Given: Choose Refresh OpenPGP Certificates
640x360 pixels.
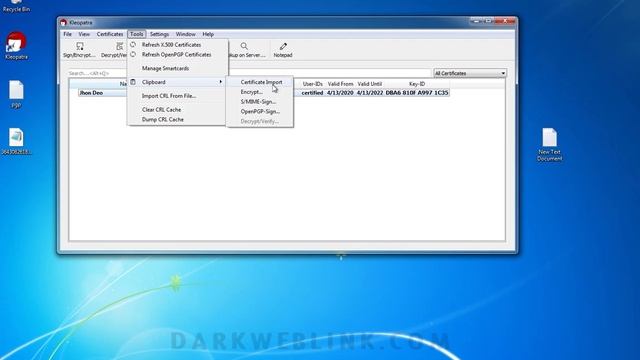Looking at the screenshot, I should 177,55.
